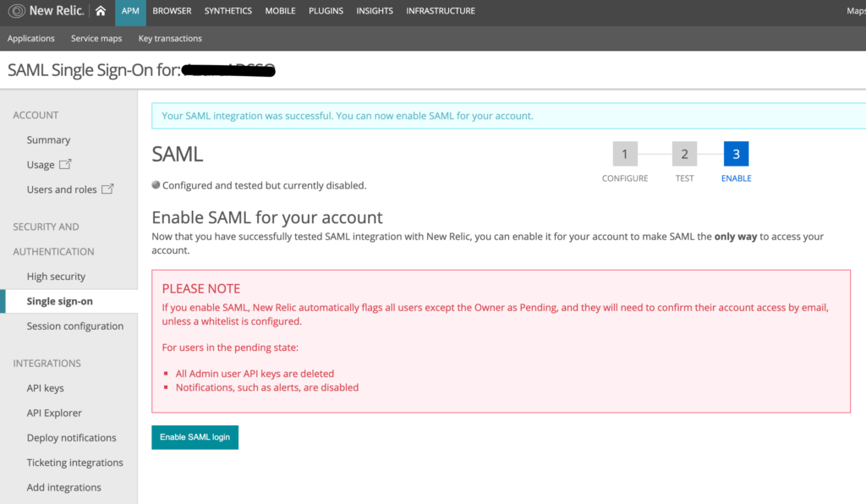Click the Enable SAML login button
Screen dimensions: 866x504
coord(195,437)
